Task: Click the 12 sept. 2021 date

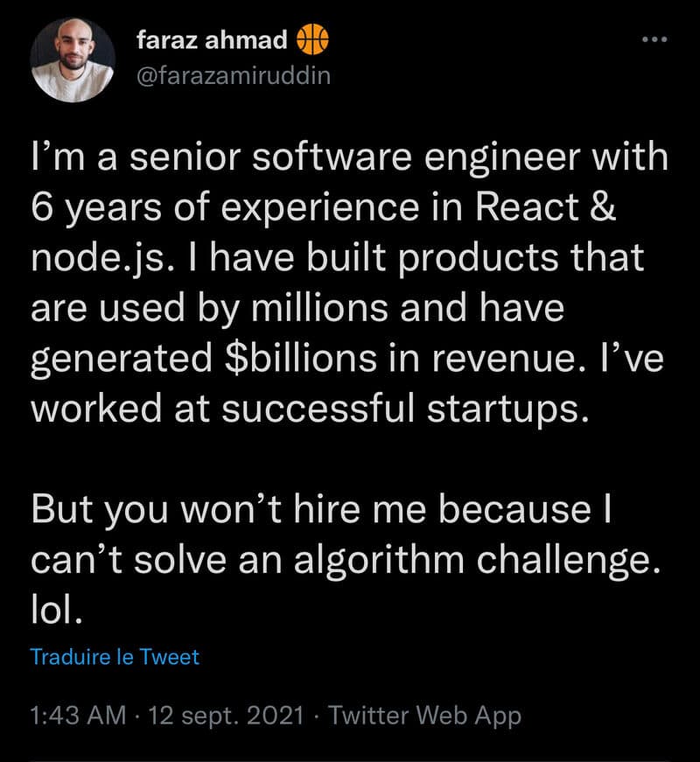Action: coord(227,716)
